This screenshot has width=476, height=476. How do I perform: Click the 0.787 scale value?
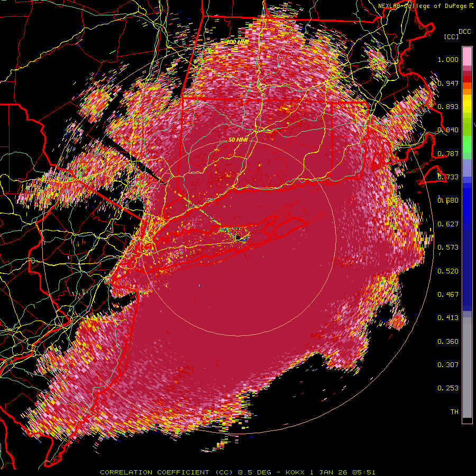(x=448, y=153)
